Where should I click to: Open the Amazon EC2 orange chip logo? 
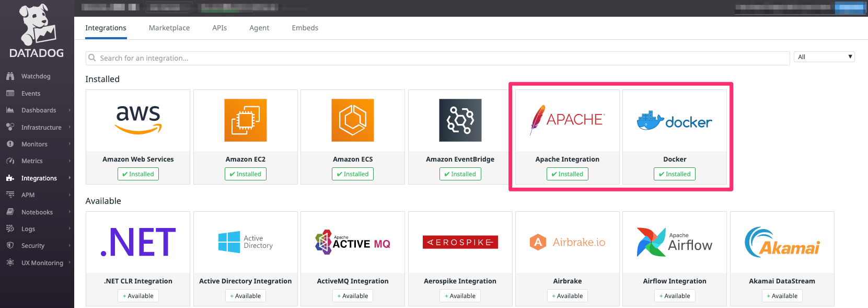pos(246,120)
